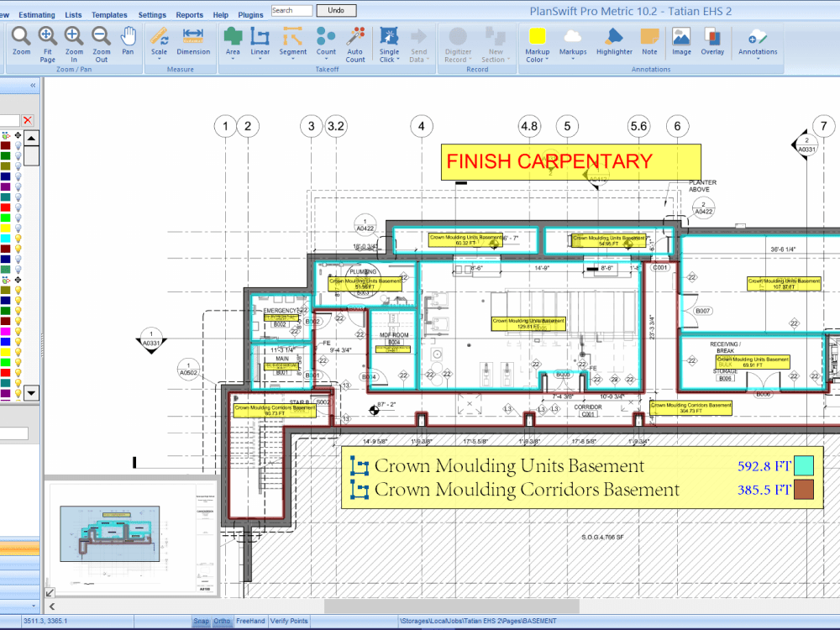
Task: Toggle light bulb beside the cyan swatch
Action: coord(18,239)
